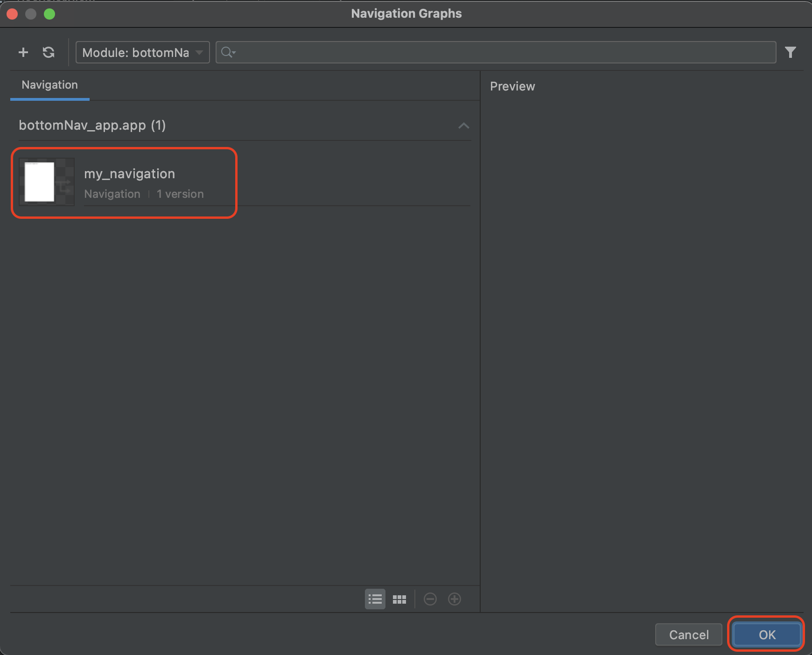Select the Navigation tab
Viewport: 812px width, 655px height.
tap(50, 85)
